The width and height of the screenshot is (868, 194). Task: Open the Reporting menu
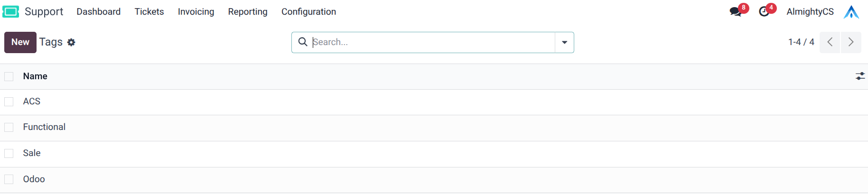click(248, 12)
